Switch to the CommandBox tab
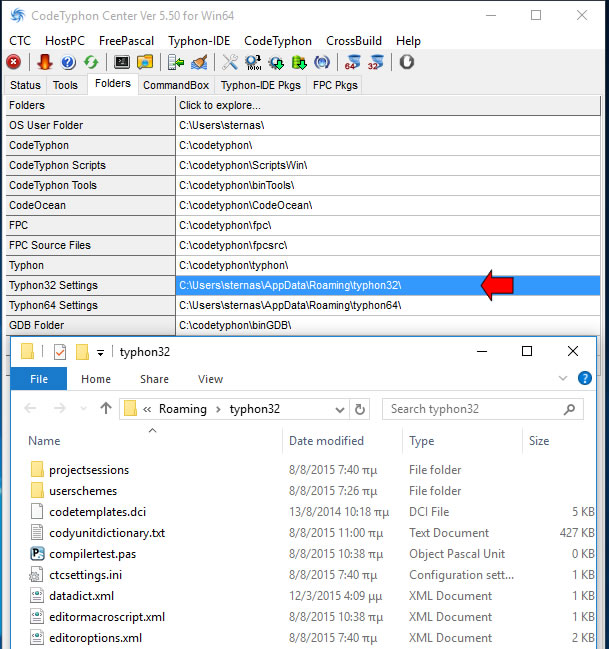Image resolution: width=609 pixels, height=649 pixels. click(176, 85)
